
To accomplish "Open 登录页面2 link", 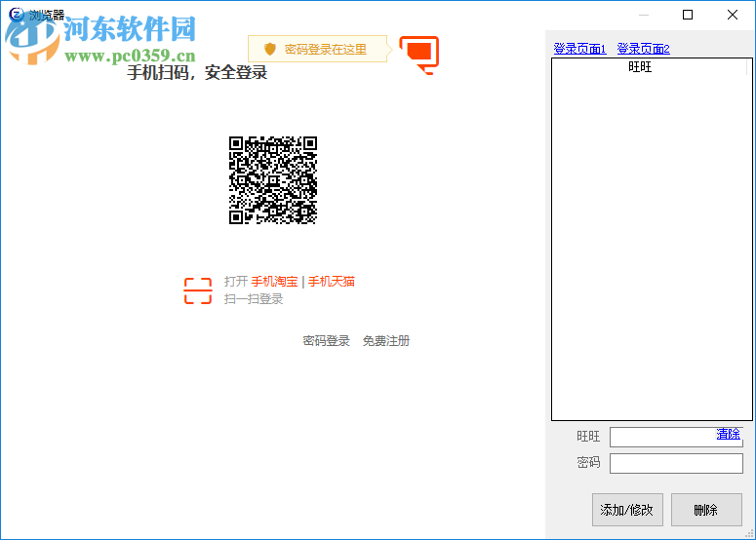I will (x=643, y=49).
